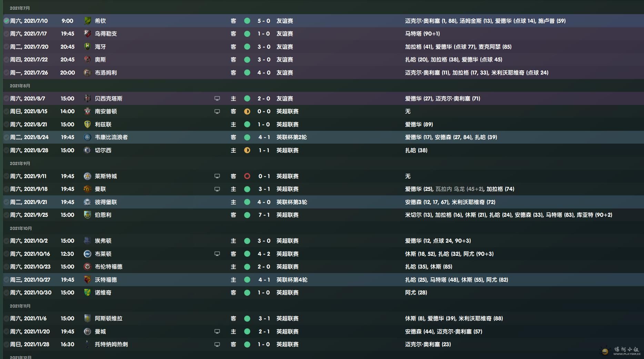Viewport: 644px width, 359px height.
Task: Collapse the 2021年8月 month section
Action: [x=20, y=86]
